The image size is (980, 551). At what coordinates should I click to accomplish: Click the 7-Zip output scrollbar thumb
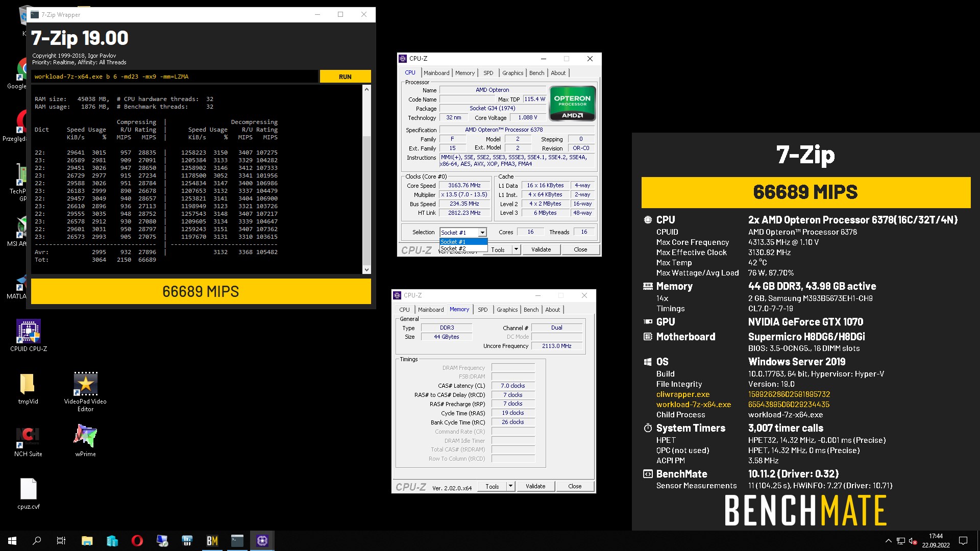[366, 202]
